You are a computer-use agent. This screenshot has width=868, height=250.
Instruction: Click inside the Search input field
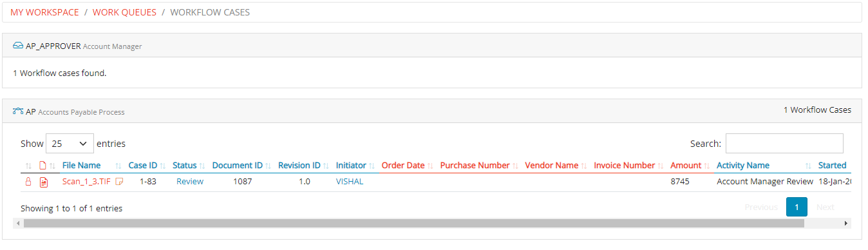[784, 143]
